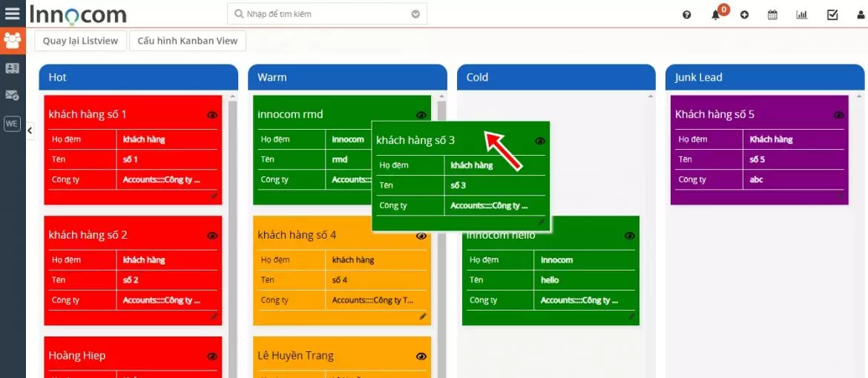Select the Cold column header
Image resolution: width=868 pixels, height=378 pixels.
(x=556, y=77)
